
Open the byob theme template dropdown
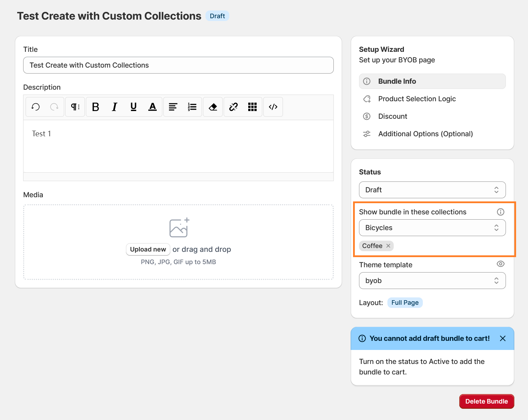coord(432,281)
